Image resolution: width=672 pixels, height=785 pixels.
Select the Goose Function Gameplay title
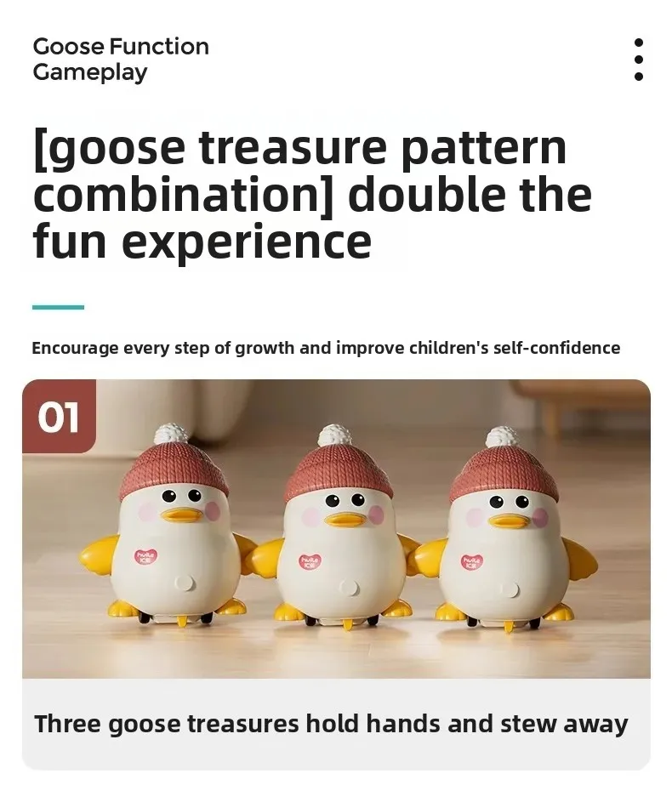tap(121, 59)
